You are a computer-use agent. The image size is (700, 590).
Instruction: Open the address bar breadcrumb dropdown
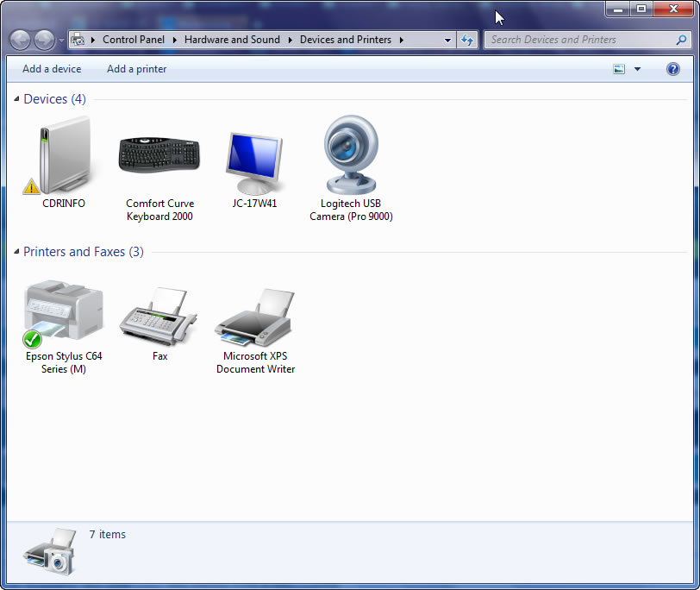pyautogui.click(x=447, y=40)
